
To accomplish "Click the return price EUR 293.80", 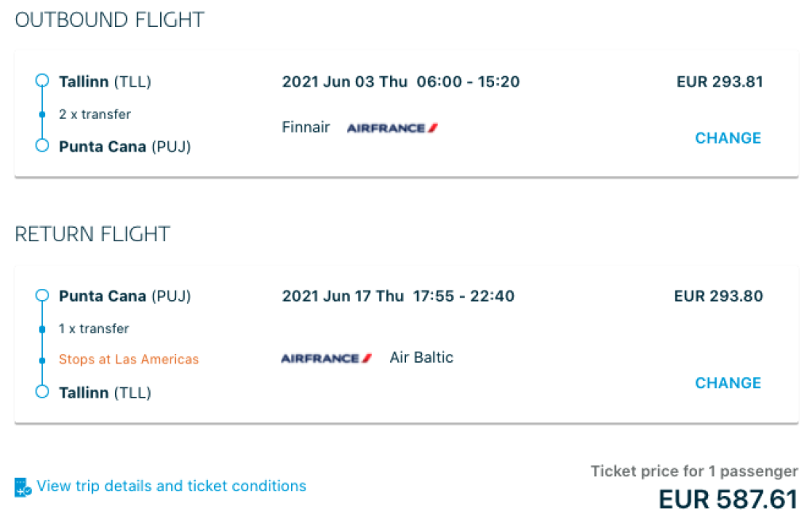I will tap(718, 296).
